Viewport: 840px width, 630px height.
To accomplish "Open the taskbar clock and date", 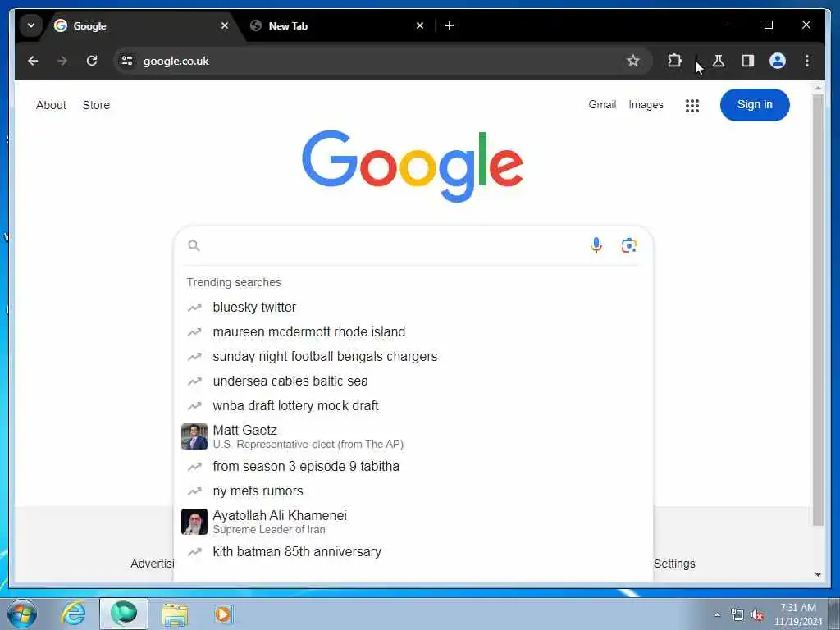I will click(x=798, y=614).
